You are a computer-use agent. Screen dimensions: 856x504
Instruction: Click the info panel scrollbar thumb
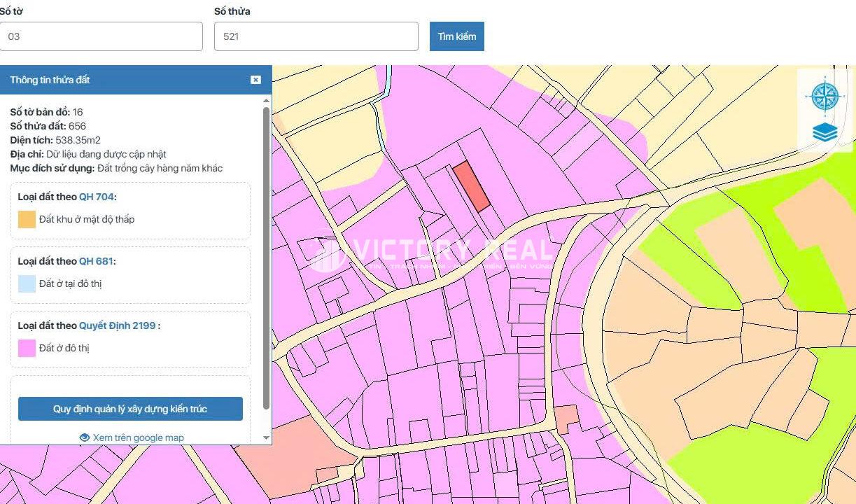(x=266, y=258)
